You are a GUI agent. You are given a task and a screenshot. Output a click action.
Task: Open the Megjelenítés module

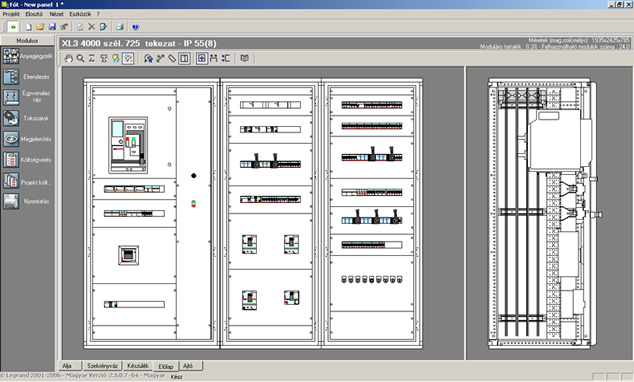pyautogui.click(x=27, y=139)
